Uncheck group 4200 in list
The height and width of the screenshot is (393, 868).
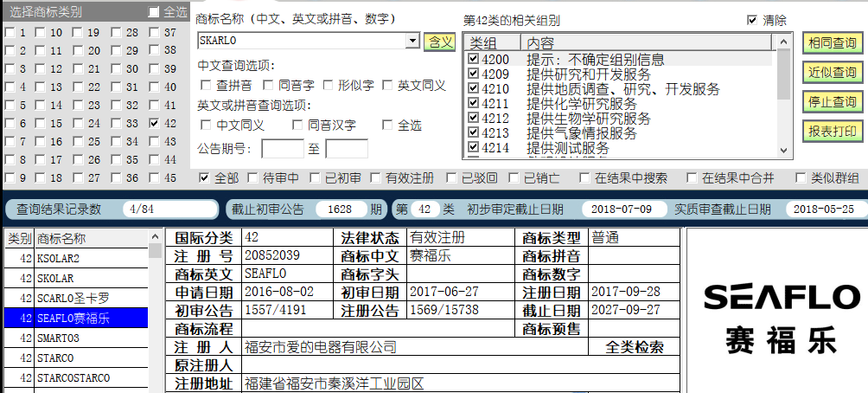[x=473, y=59]
